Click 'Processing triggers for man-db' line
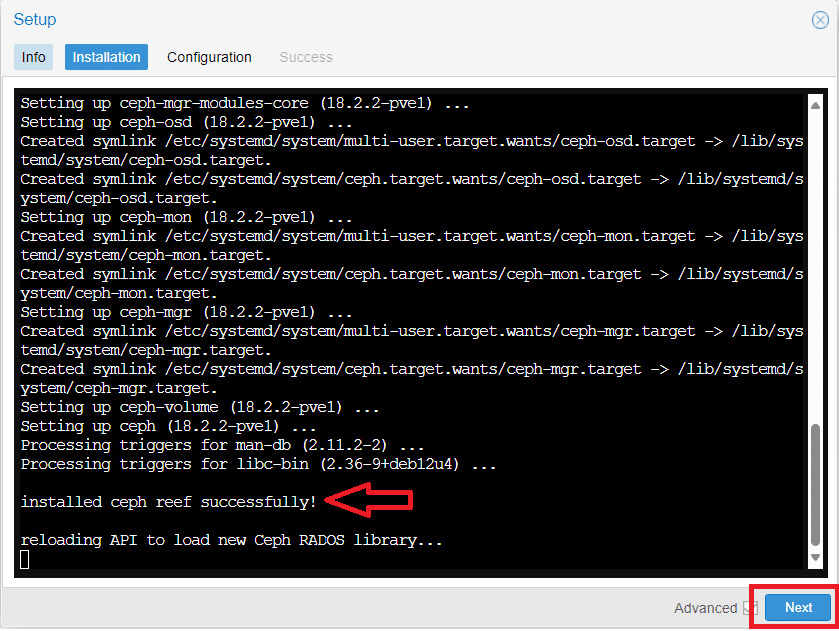This screenshot has height=631, width=839. (x=222, y=445)
